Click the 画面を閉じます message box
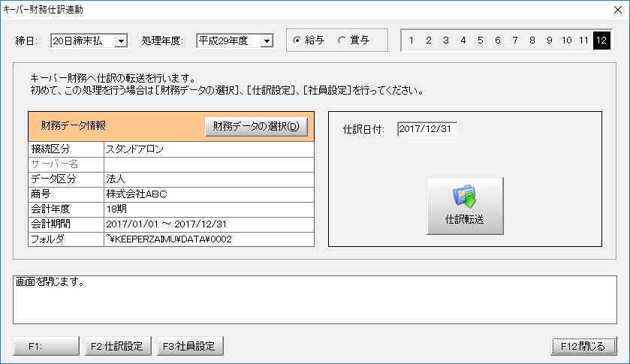 (x=315, y=299)
